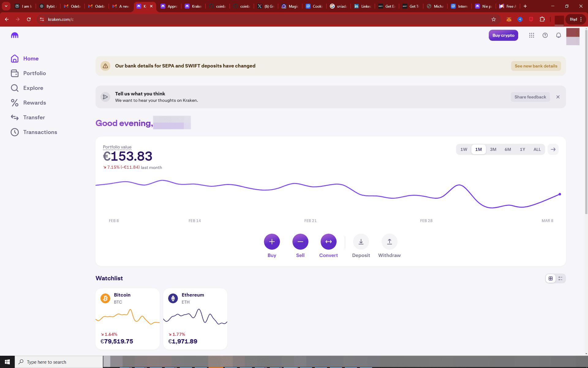
Task: Open the help question mark icon
Action: (x=545, y=35)
